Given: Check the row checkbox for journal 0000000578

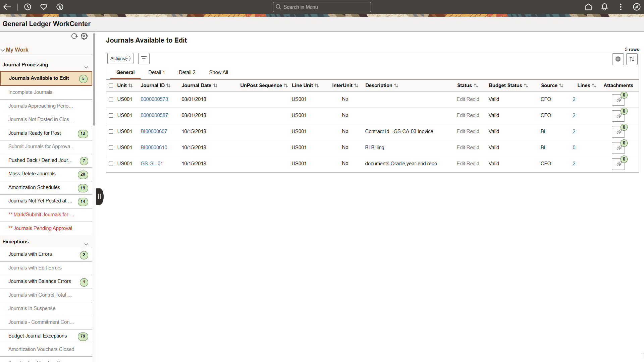Looking at the screenshot, I should 111,100.
